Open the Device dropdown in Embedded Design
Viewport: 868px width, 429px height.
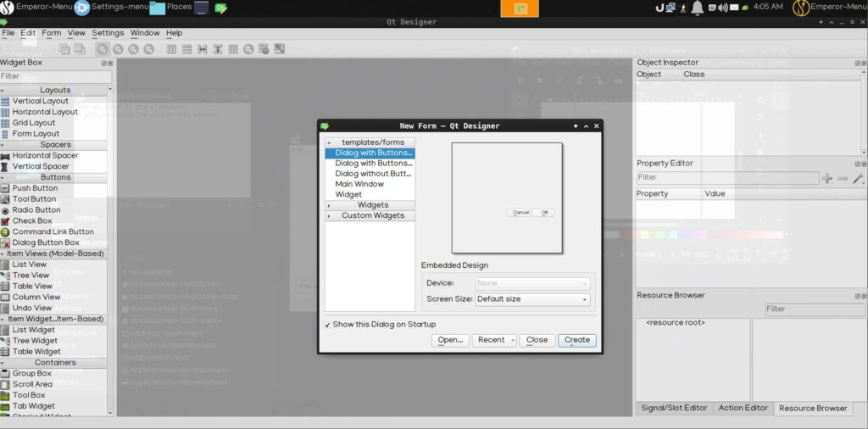(x=532, y=283)
